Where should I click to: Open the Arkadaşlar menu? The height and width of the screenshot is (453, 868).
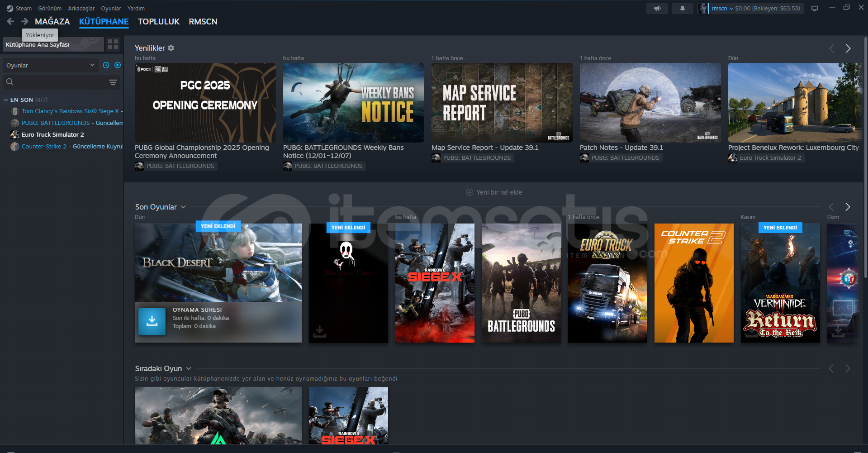coord(81,8)
